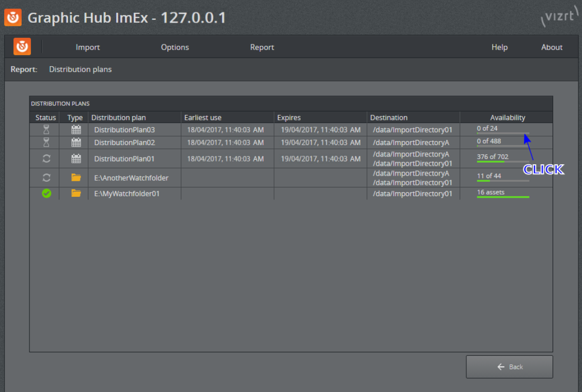582x392 pixels.
Task: Click the orange ImEx home icon in toolbar
Action: pyautogui.click(x=22, y=47)
